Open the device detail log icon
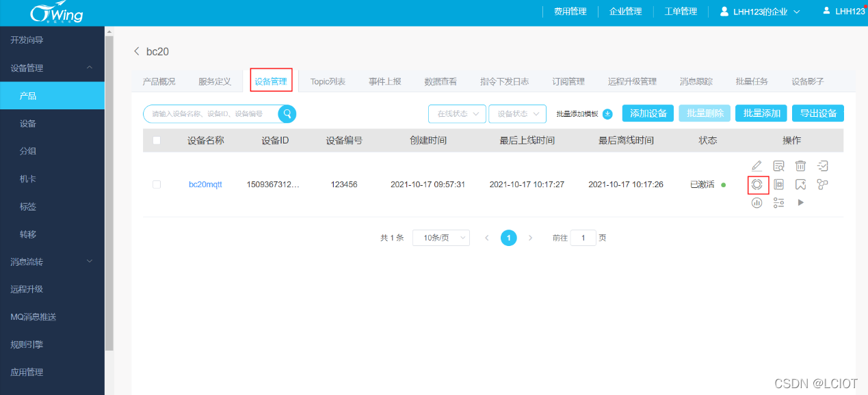This screenshot has height=395, width=868. pyautogui.click(x=778, y=165)
